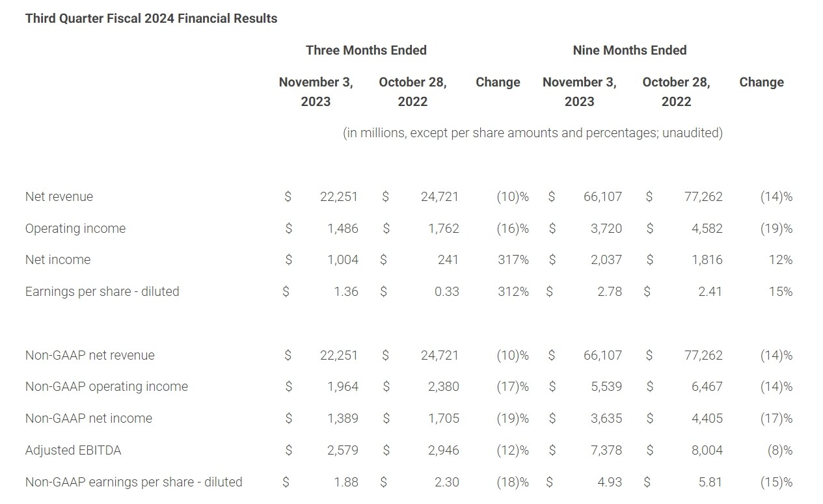823x504 pixels.
Task: Click the Operating income row label
Action: (x=75, y=228)
